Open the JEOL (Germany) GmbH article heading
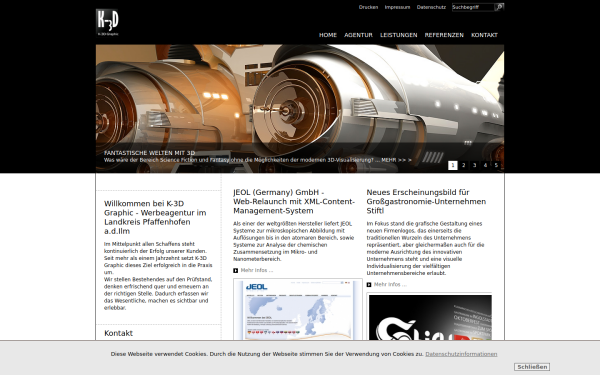The height and width of the screenshot is (375, 600). [x=294, y=201]
